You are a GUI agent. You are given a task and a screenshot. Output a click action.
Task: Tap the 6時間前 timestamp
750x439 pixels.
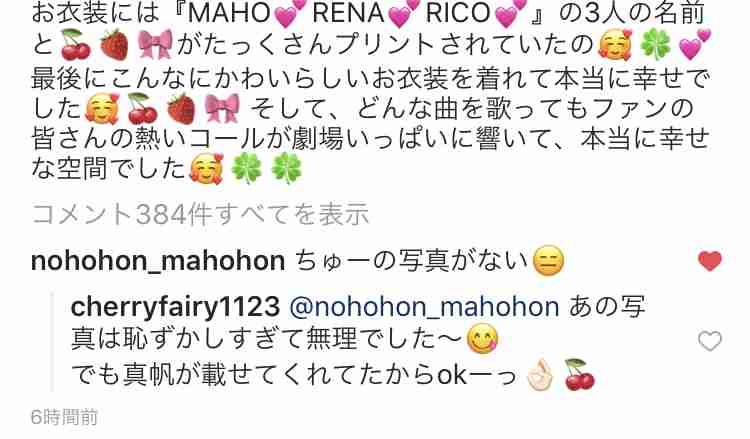pos(64,417)
